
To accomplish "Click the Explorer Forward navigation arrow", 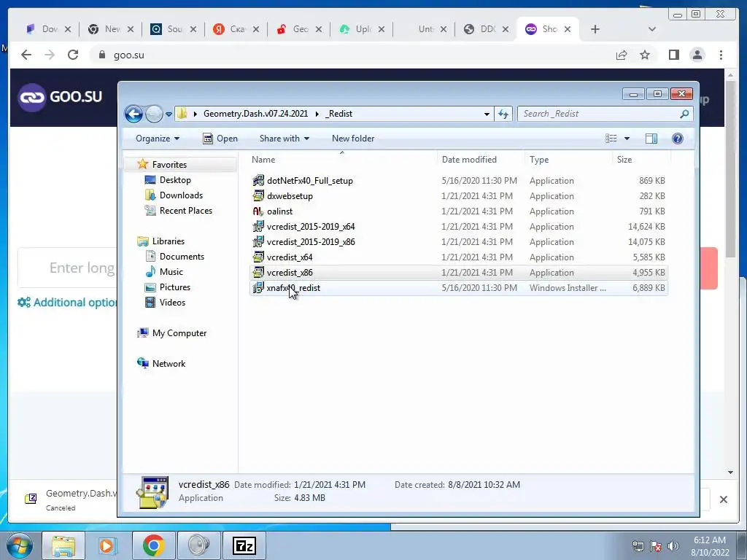I will click(x=154, y=114).
